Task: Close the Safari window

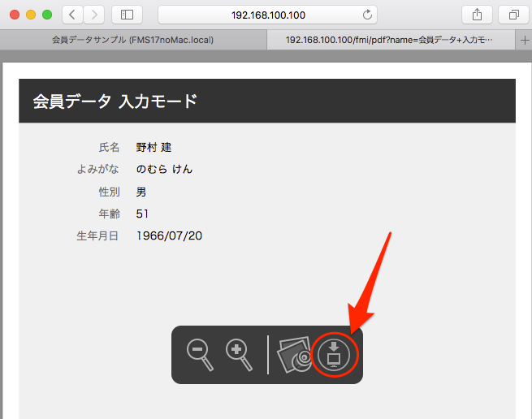Action: (15, 15)
